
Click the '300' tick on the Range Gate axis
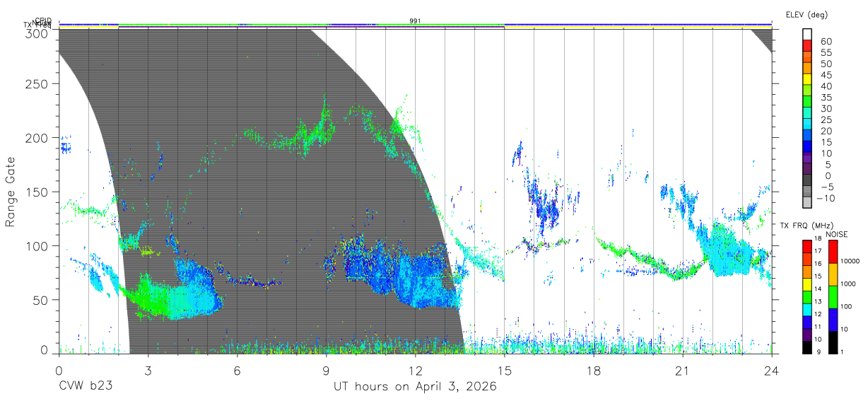37,33
